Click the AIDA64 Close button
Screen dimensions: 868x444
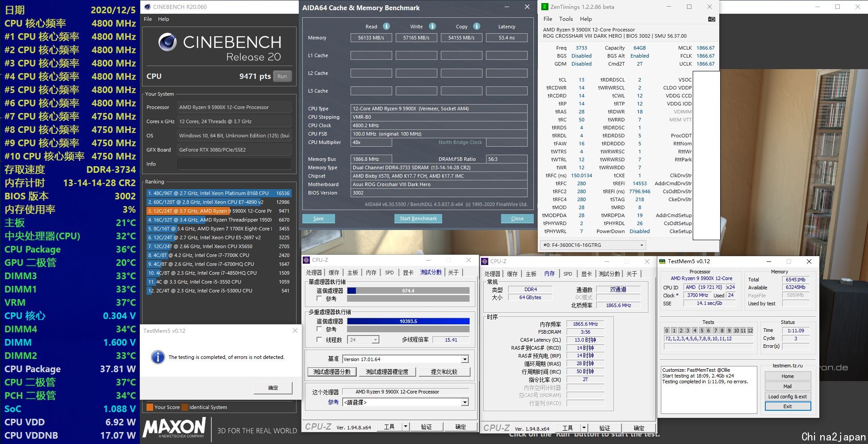517,218
